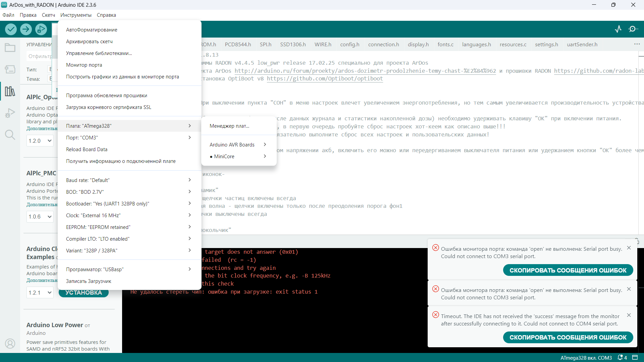
Task: Dismiss the first serial port busy error
Action: [x=629, y=248]
